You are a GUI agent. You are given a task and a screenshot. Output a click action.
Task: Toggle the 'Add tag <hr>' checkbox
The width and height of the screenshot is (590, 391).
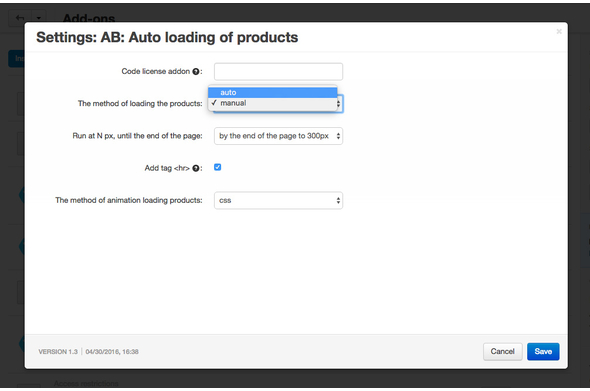217,167
